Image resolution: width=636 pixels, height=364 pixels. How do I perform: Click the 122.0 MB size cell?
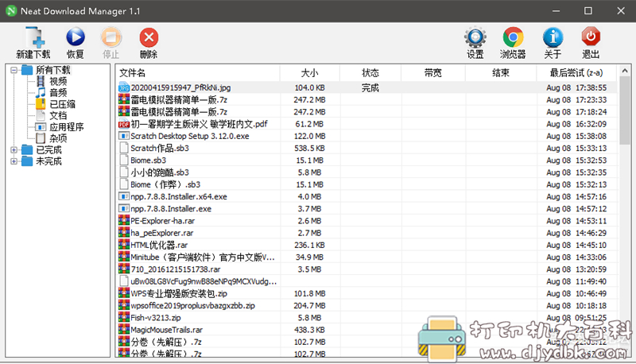pos(309,136)
